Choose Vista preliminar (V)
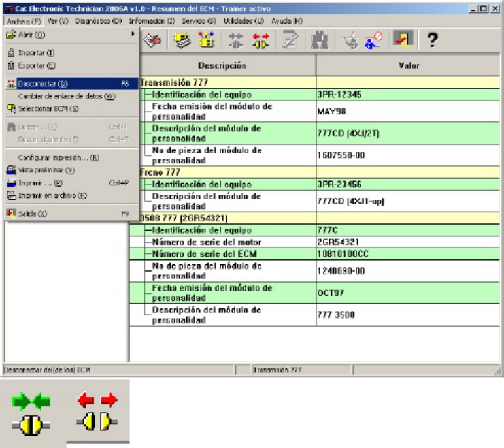504x448 pixels. pos(71,170)
